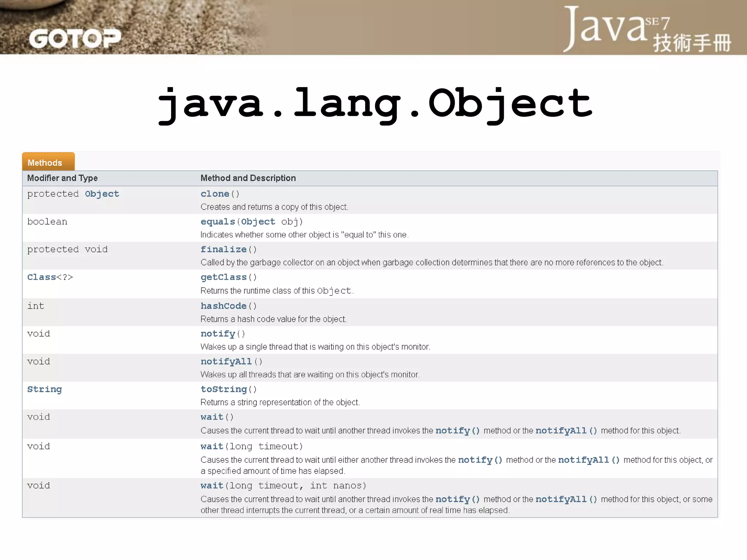This screenshot has width=747, height=560.
Task: Click notifyAll() link in wait() description
Action: click(566, 431)
